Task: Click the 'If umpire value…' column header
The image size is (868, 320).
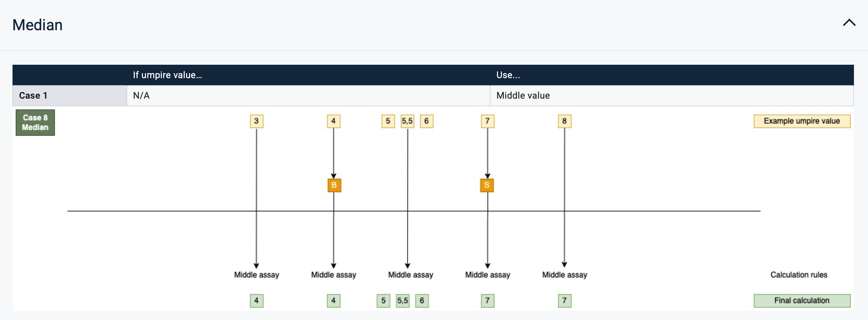Action: click(167, 75)
